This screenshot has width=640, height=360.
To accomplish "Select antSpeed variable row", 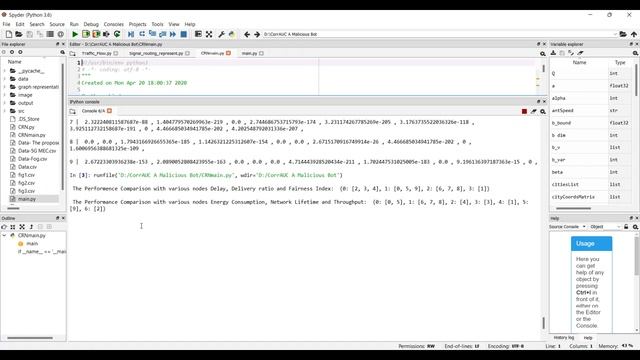I will pyautogui.click(x=591, y=111).
